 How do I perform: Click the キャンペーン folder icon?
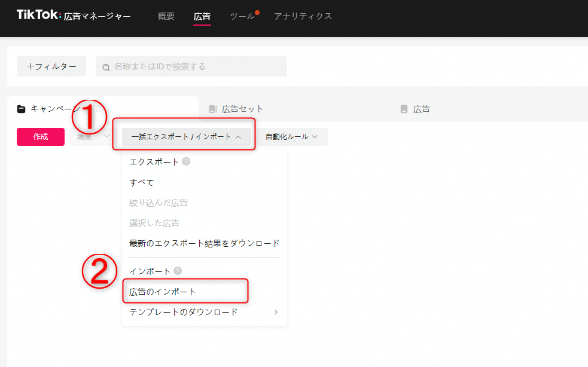[x=22, y=109]
